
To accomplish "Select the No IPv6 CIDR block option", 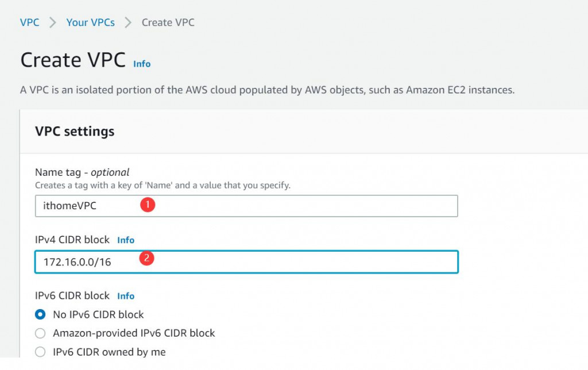I will pyautogui.click(x=40, y=314).
